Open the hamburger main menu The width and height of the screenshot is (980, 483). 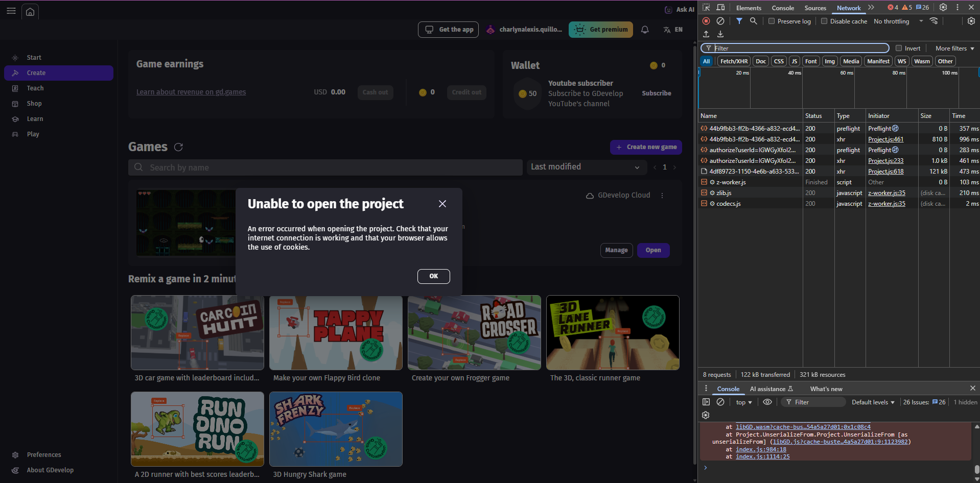tap(11, 11)
